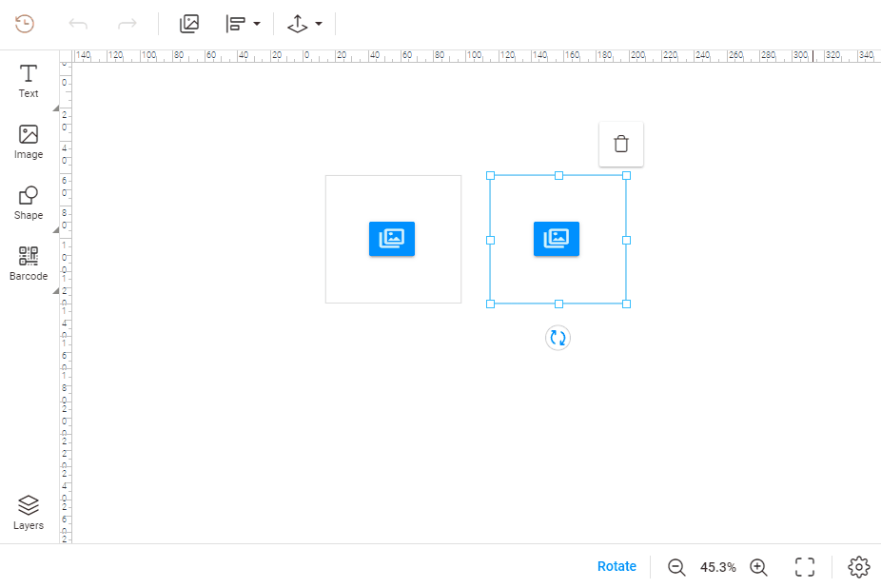Image resolution: width=881 pixels, height=588 pixels.
Task: Click the layer position icon
Action: 297,24
